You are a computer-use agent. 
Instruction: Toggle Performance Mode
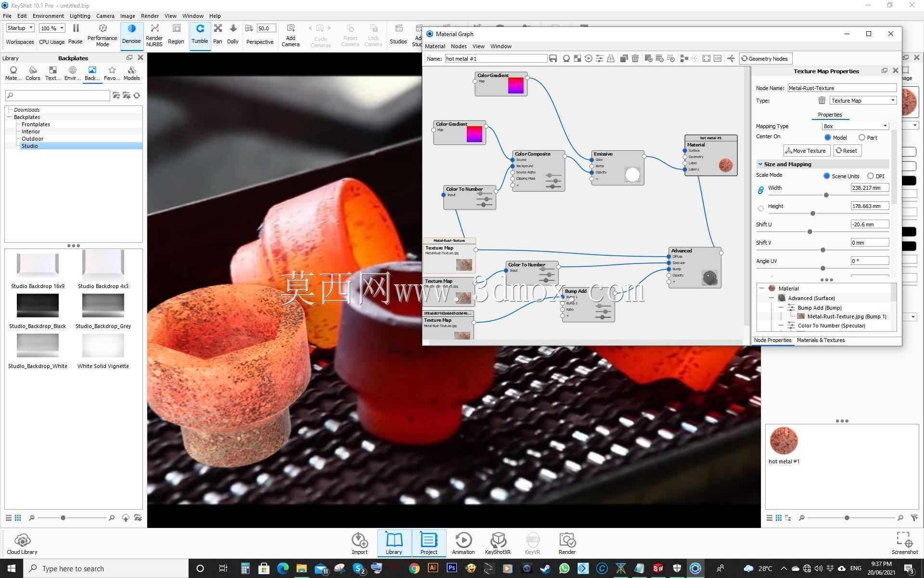click(x=103, y=35)
